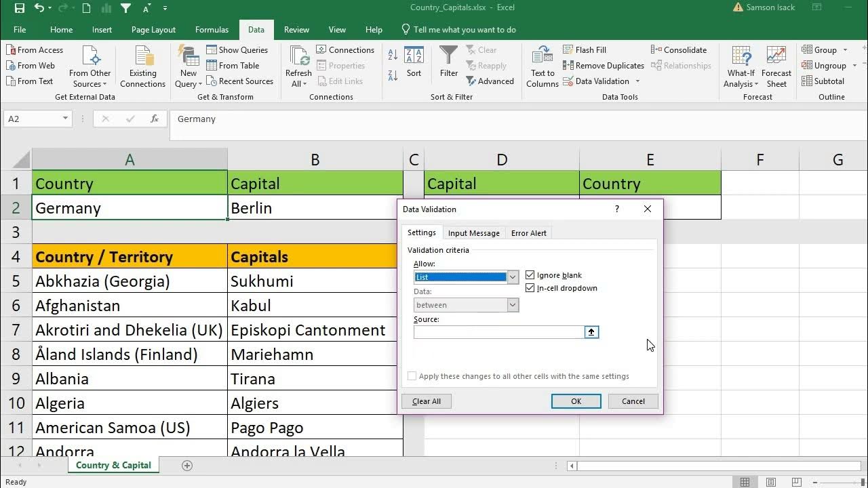
Task: Open Existing Connections
Action: click(143, 67)
